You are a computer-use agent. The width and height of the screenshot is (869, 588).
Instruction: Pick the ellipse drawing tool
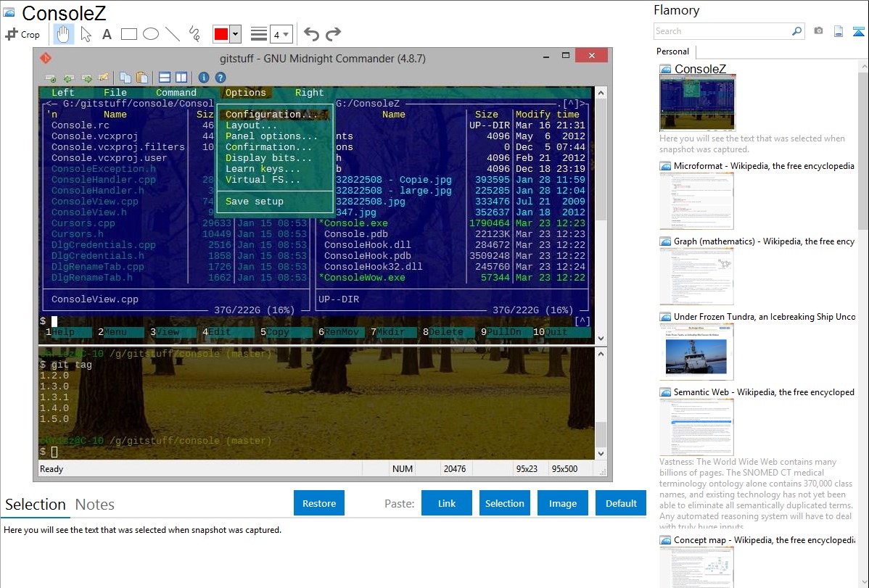point(151,34)
